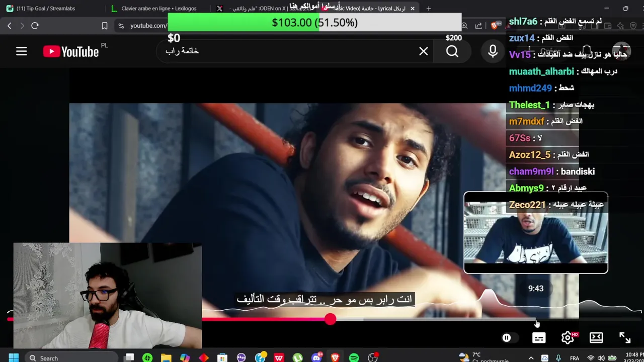Click the youtube.com address bar
The image size is (644, 362).
coord(148,26)
